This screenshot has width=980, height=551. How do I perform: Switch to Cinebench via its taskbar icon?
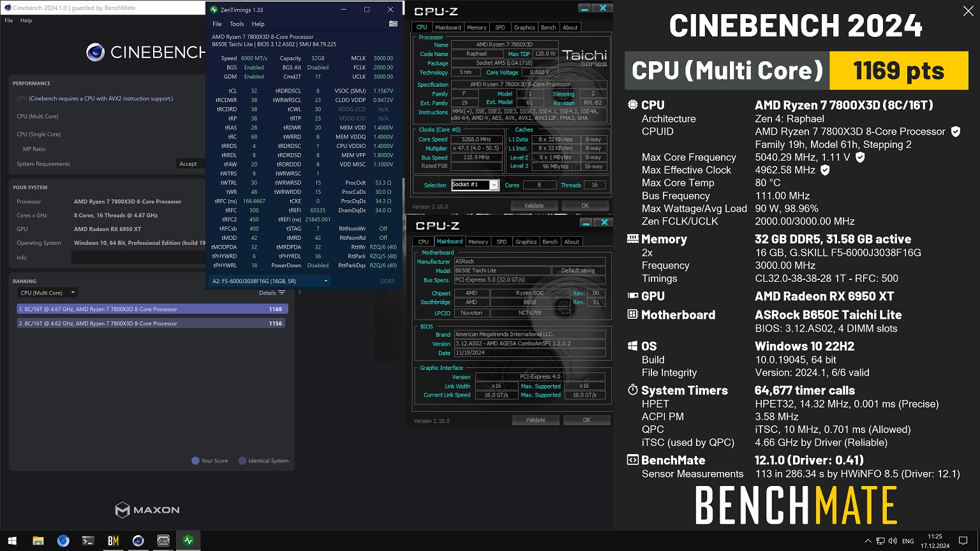point(138,541)
